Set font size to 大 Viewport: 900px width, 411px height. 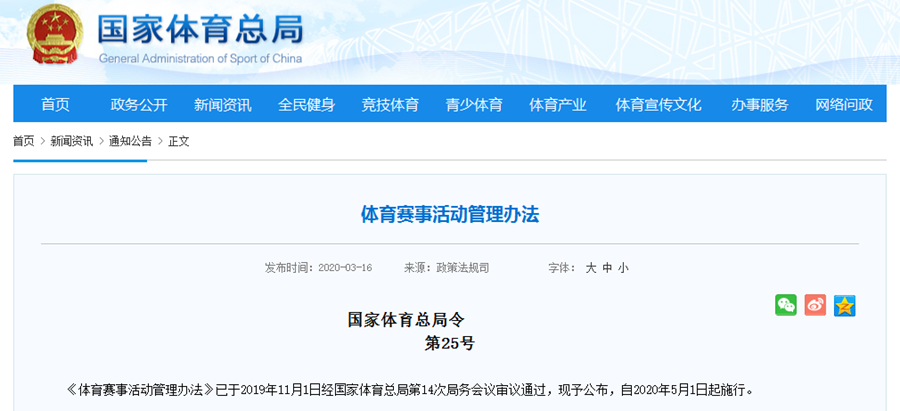point(591,267)
